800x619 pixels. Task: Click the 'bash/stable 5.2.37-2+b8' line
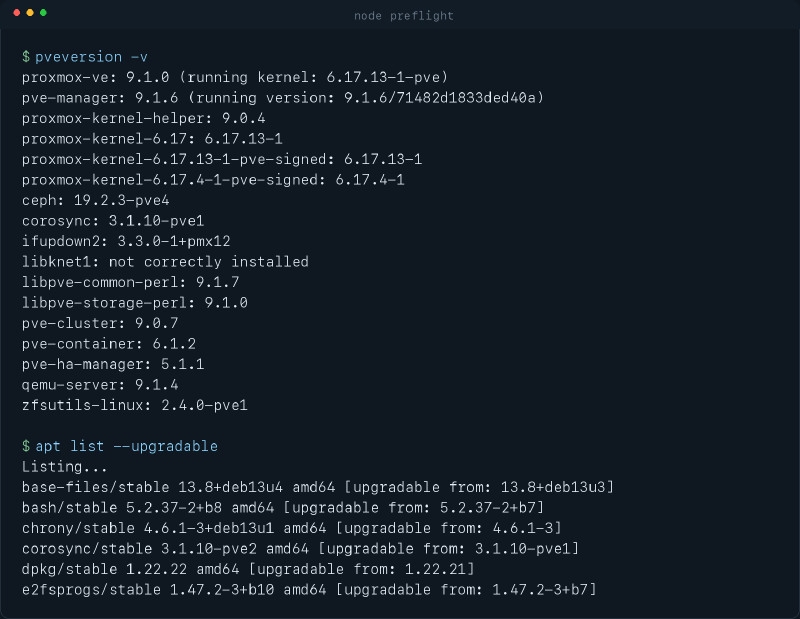[283, 507]
